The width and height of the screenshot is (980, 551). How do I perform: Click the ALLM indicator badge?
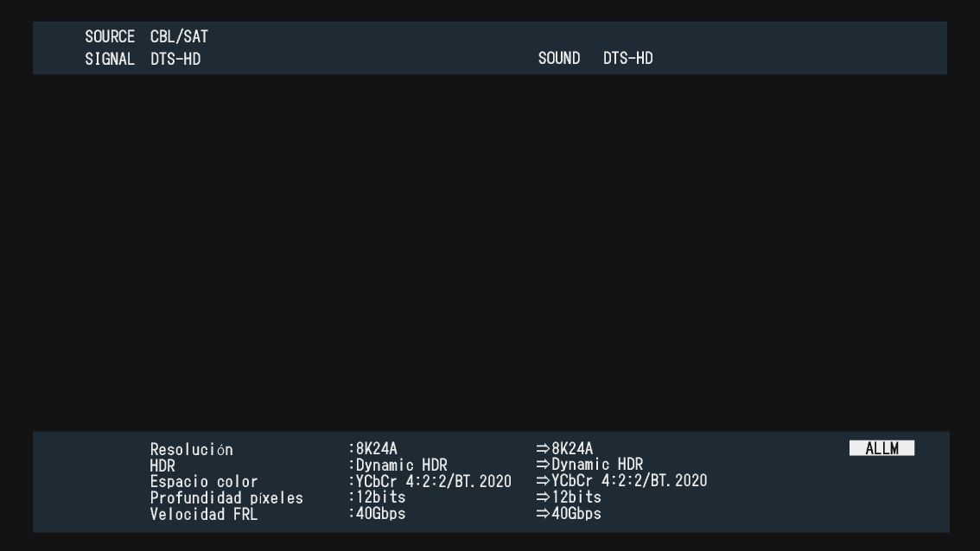coord(881,448)
